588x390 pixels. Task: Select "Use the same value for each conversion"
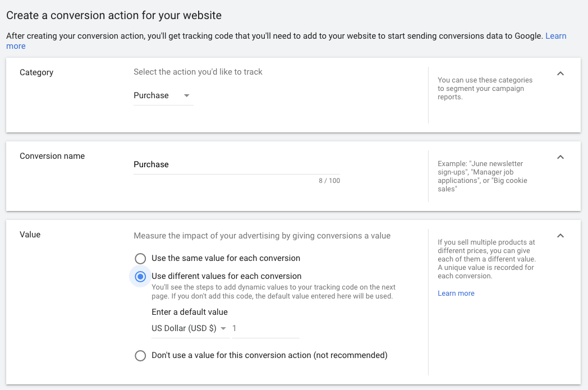tap(140, 259)
